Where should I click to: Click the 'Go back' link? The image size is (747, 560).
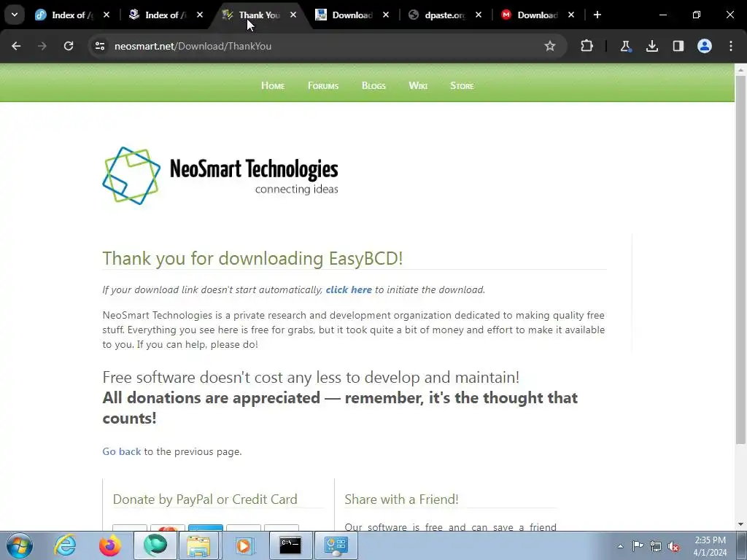122,451
